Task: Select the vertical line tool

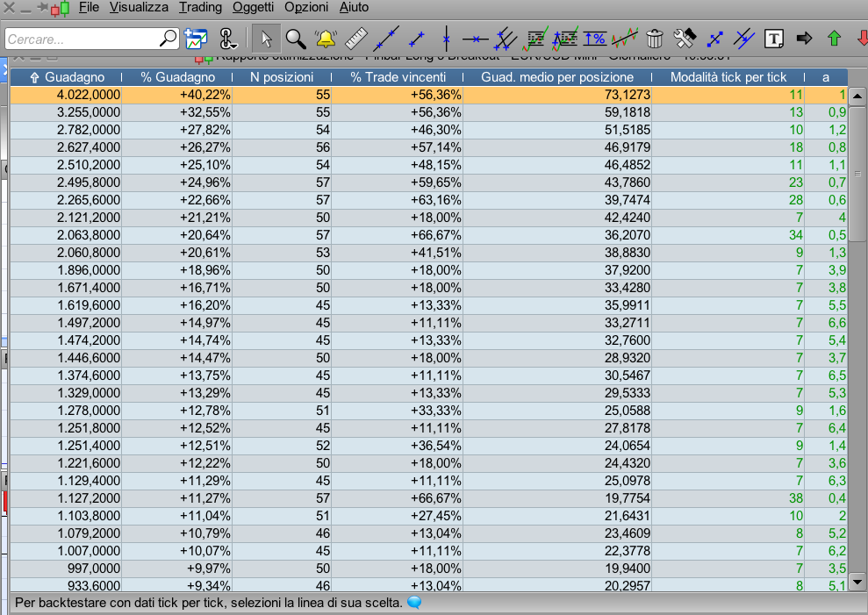Action: click(446, 39)
